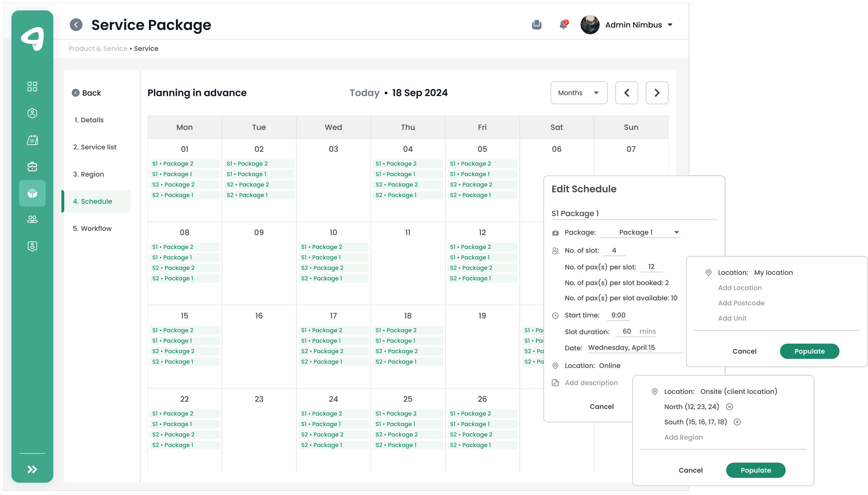Screen dimensions: 868x495
Task: Go to next month with right arrow
Action: [657, 93]
